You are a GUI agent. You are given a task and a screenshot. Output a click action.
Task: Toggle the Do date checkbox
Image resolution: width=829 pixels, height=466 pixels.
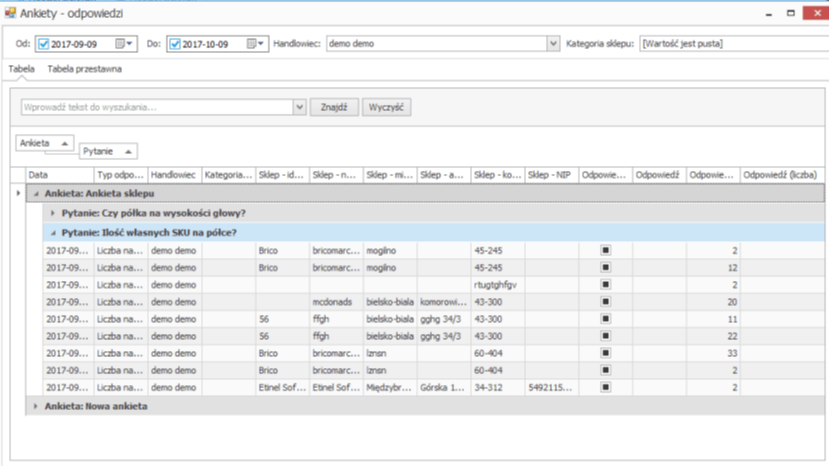(x=175, y=44)
